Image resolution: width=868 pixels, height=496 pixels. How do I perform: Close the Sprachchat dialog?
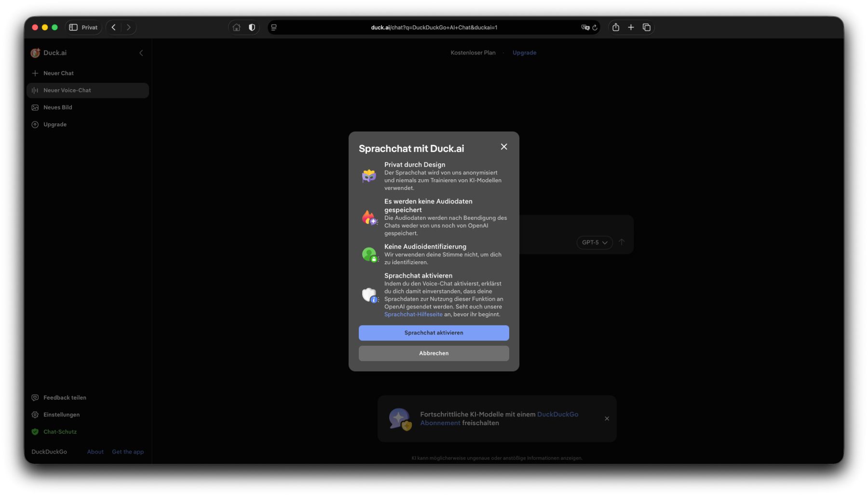point(504,147)
